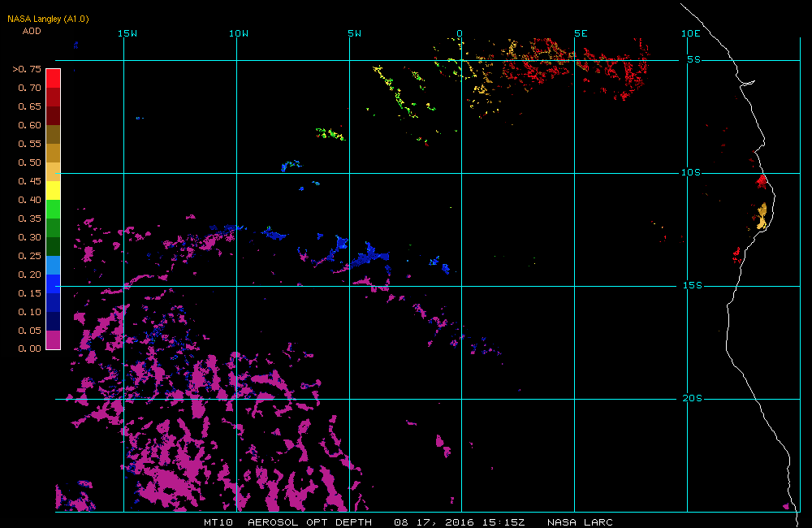The height and width of the screenshot is (528, 812).
Task: Click the "15W" longitude label
Action: 127,33
